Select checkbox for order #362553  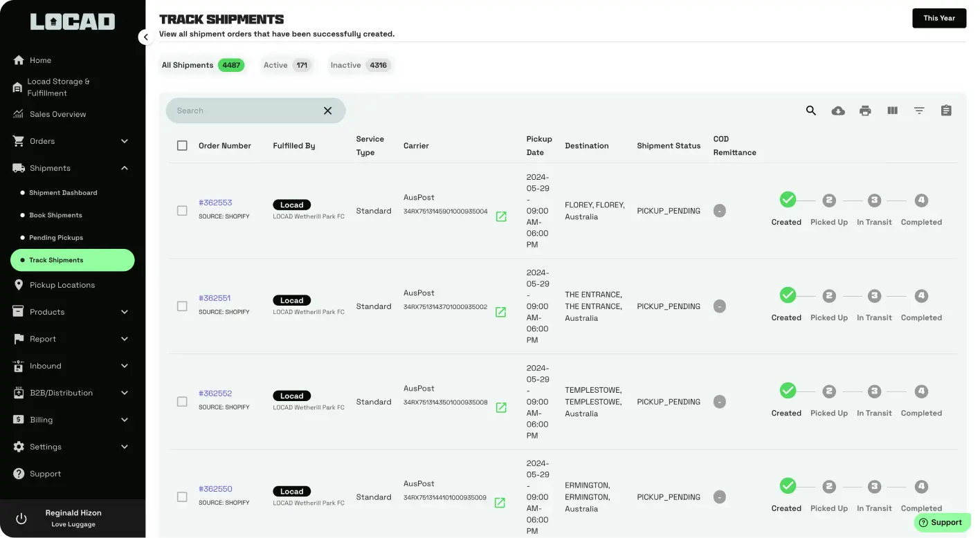[182, 211]
